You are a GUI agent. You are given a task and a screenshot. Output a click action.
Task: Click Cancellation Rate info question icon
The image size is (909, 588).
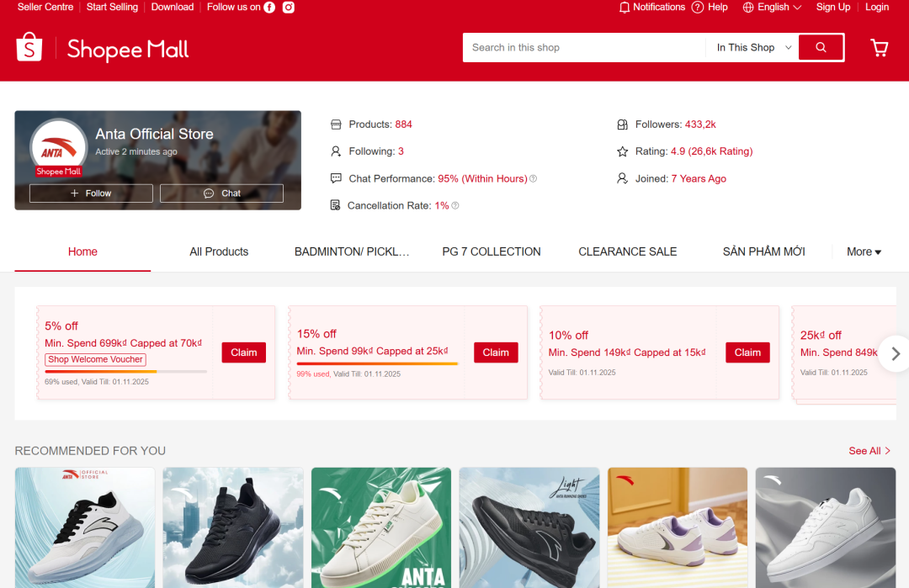pyautogui.click(x=455, y=205)
